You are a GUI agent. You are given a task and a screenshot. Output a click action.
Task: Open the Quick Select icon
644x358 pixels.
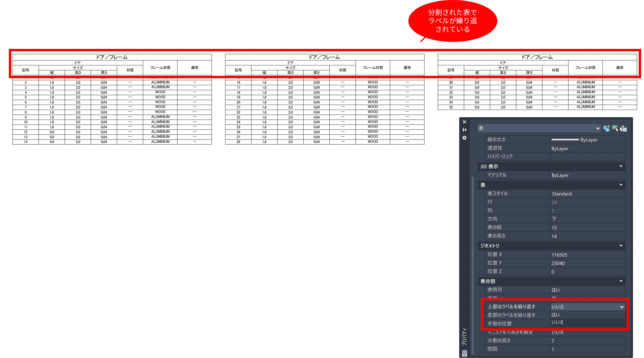pyautogui.click(x=623, y=129)
